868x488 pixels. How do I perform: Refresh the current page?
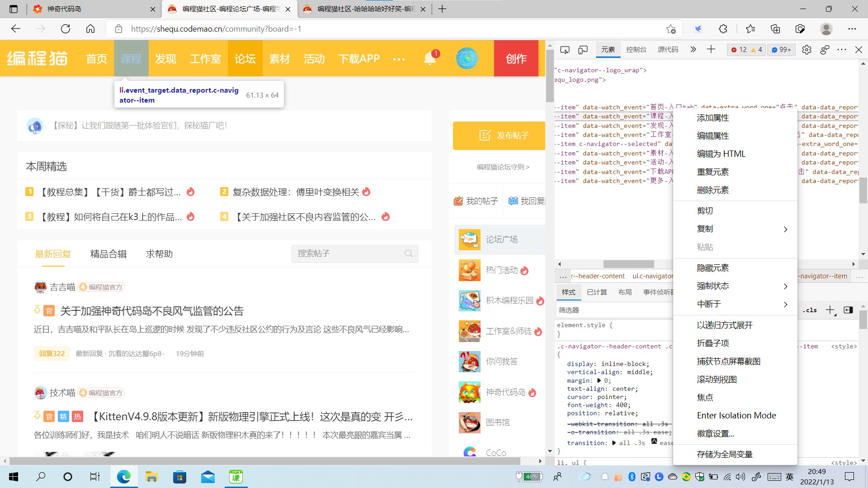tap(66, 29)
